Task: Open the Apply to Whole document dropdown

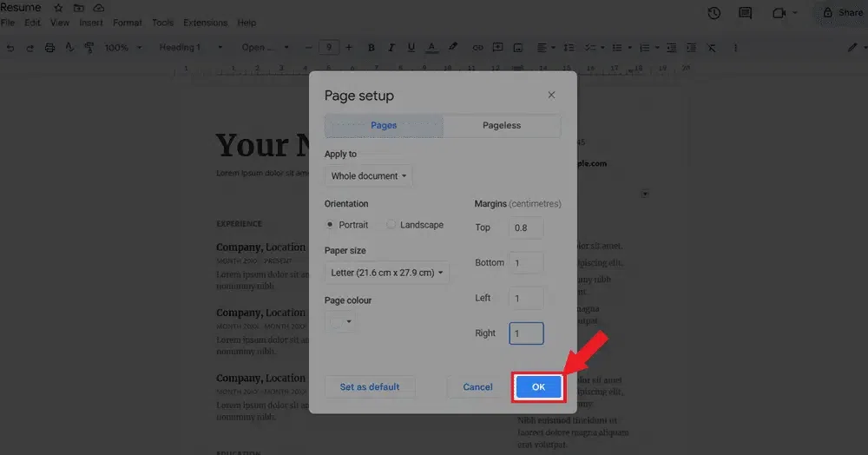Action: (369, 176)
